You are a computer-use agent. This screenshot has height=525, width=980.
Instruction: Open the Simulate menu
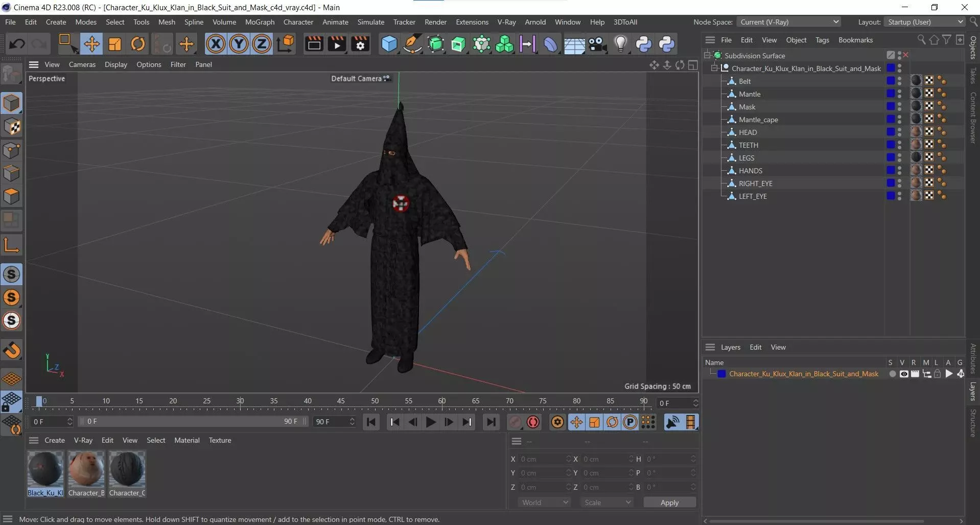[x=370, y=22]
